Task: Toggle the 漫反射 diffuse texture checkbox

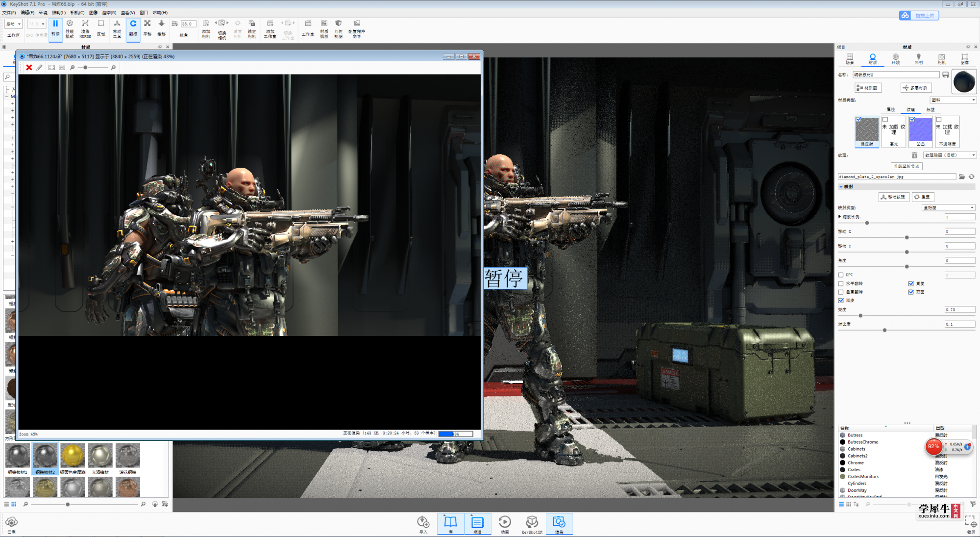Action: (858, 119)
